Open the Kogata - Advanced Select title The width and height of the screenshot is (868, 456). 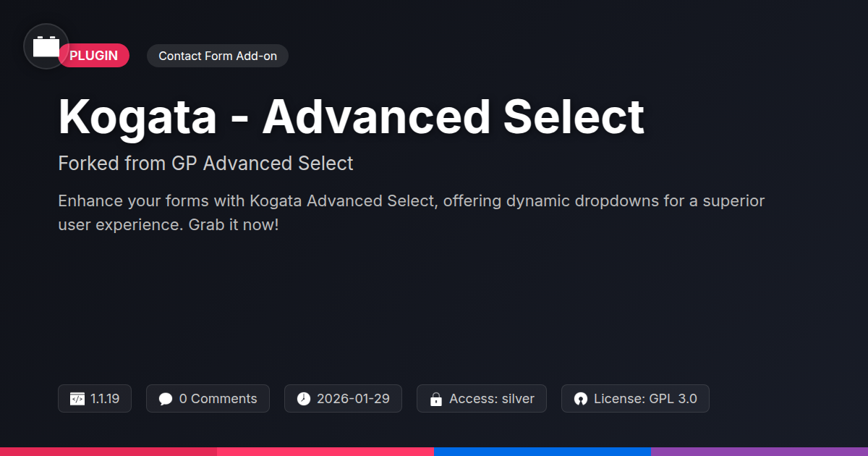[351, 117]
